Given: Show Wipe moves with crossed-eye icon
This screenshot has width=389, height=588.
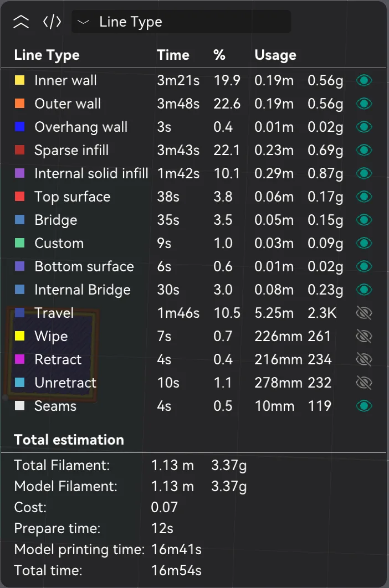Looking at the screenshot, I should pos(364,336).
